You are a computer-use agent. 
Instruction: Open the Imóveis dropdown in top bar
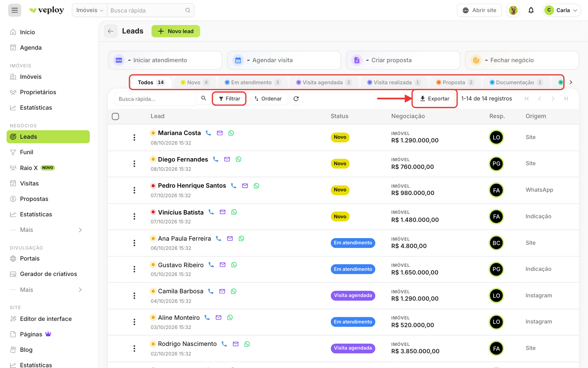tap(90, 10)
